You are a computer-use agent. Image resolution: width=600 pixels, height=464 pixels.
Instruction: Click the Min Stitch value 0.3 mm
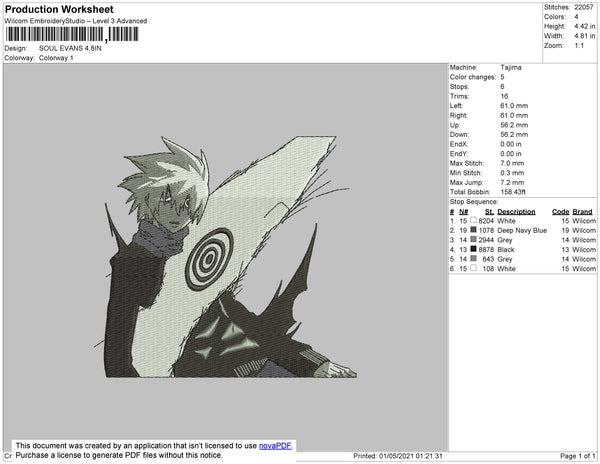click(x=512, y=173)
